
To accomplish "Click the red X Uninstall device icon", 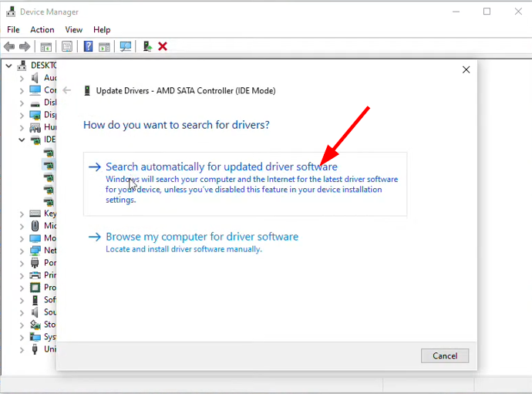I will [x=163, y=46].
